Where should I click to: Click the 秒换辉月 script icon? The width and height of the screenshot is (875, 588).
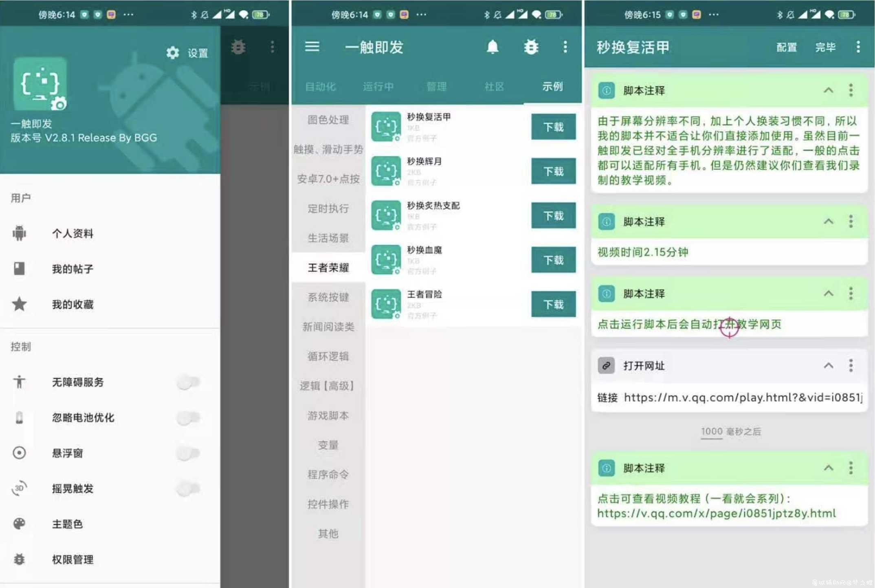click(x=386, y=171)
